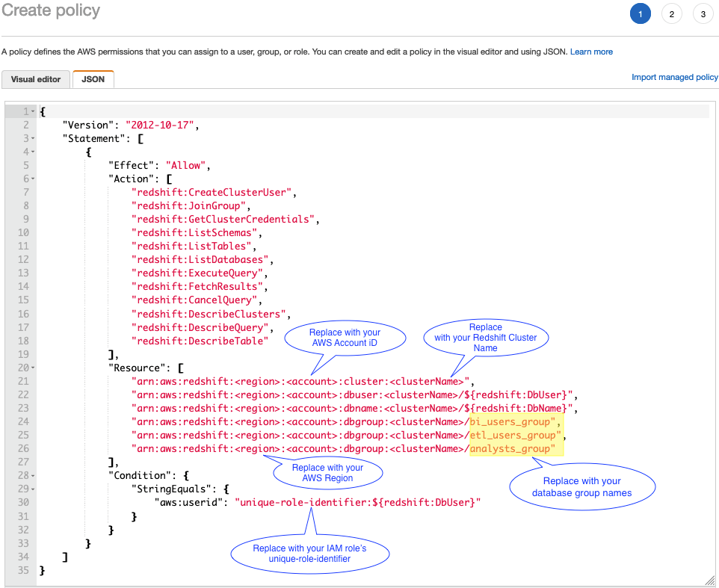Fold the Condition block arrow
The image size is (719, 588).
(33, 475)
